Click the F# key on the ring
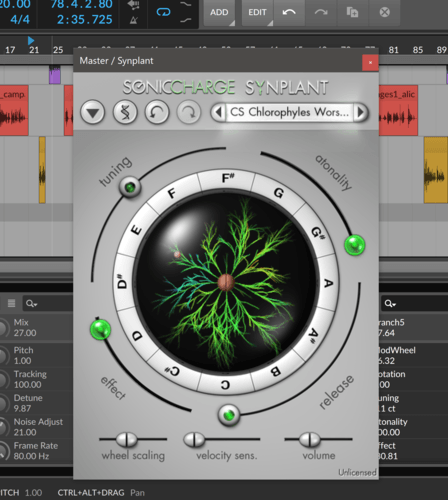Viewport: 448px width, 500px height. coord(227,179)
